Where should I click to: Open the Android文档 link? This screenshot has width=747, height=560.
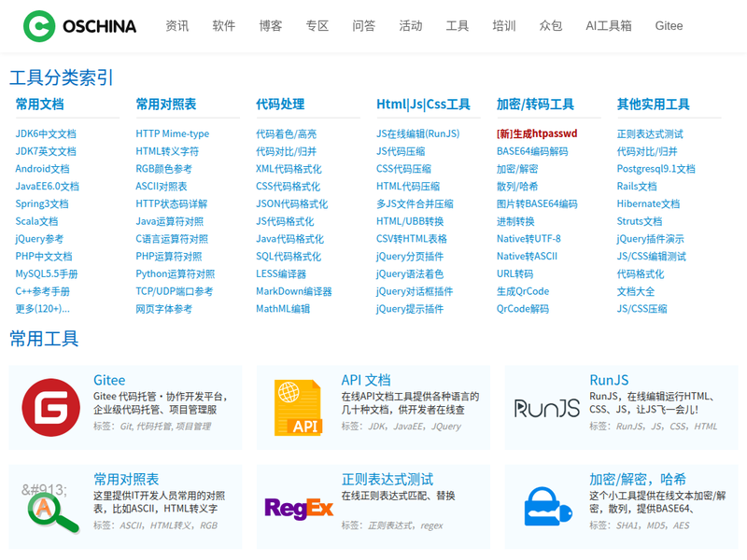pyautogui.click(x=42, y=169)
